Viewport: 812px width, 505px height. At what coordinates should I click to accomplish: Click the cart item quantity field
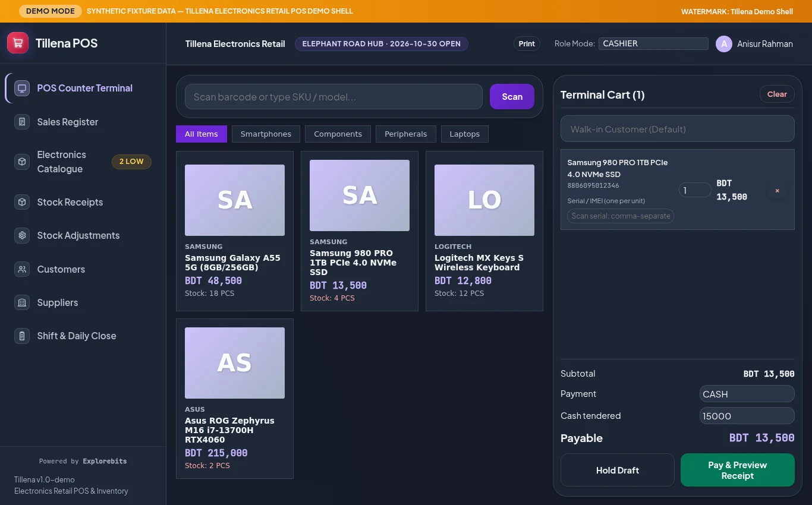[x=695, y=190]
